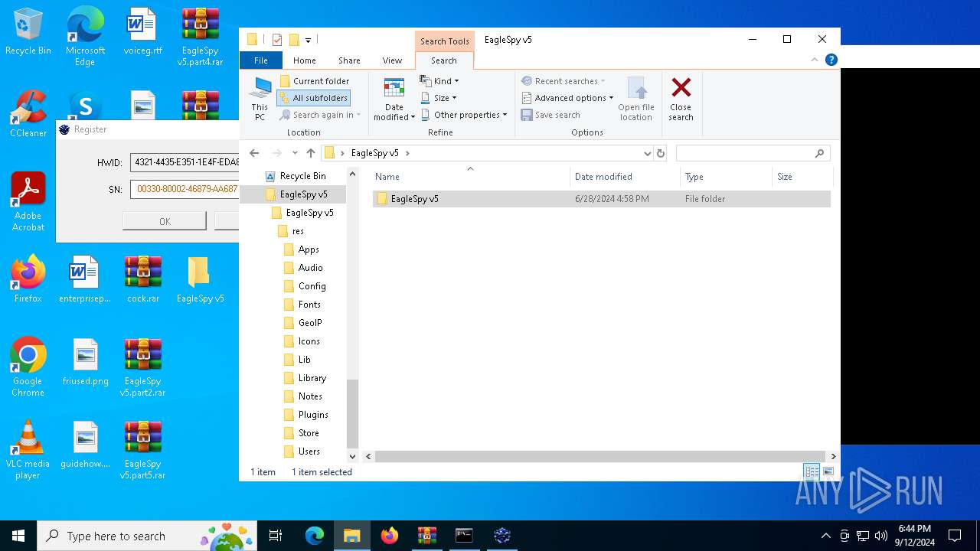Launch Google Chrome from desktop
Screen dimensions: 980x551
[28, 367]
